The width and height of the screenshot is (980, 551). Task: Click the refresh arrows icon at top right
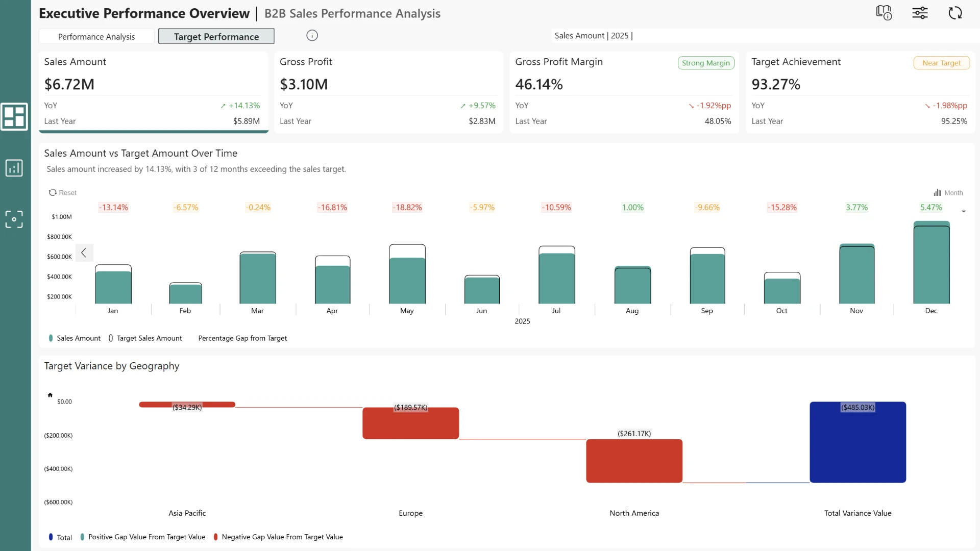(955, 13)
